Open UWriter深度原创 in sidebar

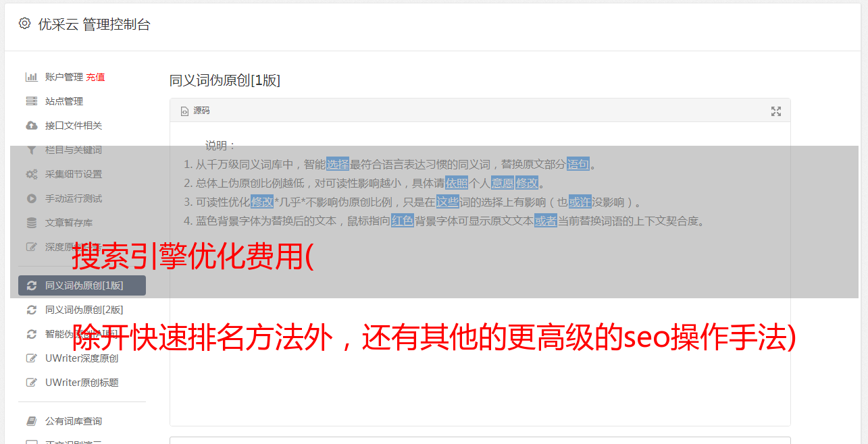(82, 358)
